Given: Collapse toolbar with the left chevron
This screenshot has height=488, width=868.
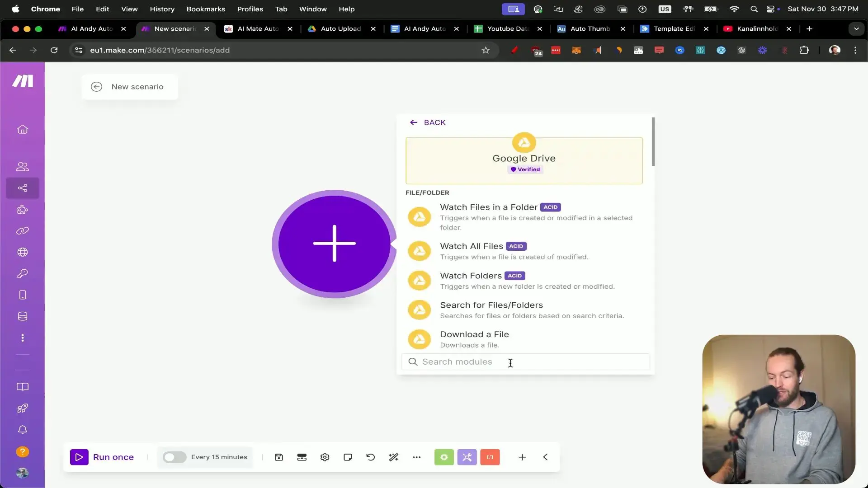Looking at the screenshot, I should click(x=546, y=457).
